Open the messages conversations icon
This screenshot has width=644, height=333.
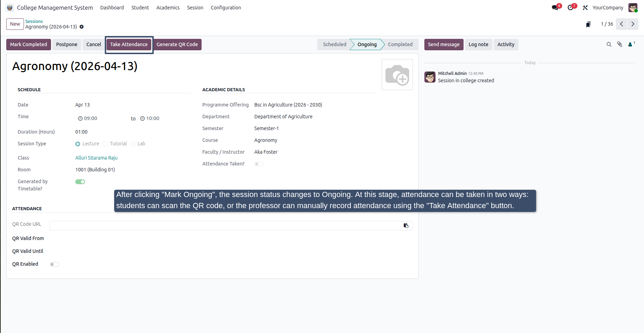555,8
